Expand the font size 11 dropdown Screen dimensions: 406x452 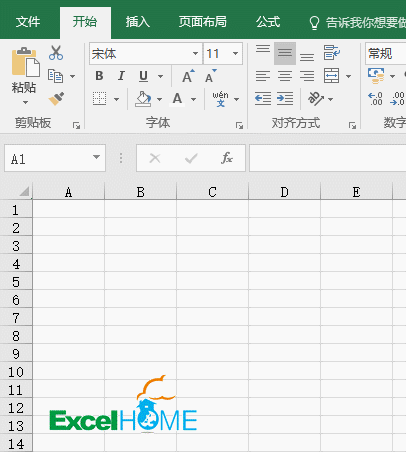point(235,53)
